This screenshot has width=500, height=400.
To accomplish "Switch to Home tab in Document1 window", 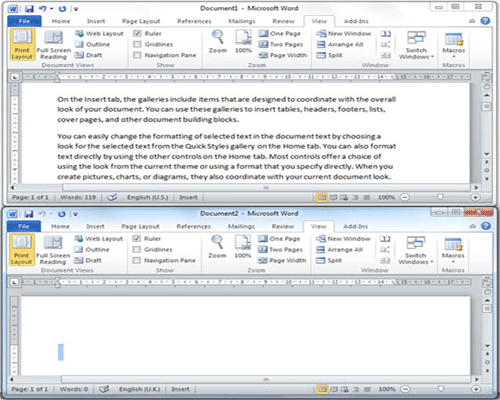I will (61, 21).
